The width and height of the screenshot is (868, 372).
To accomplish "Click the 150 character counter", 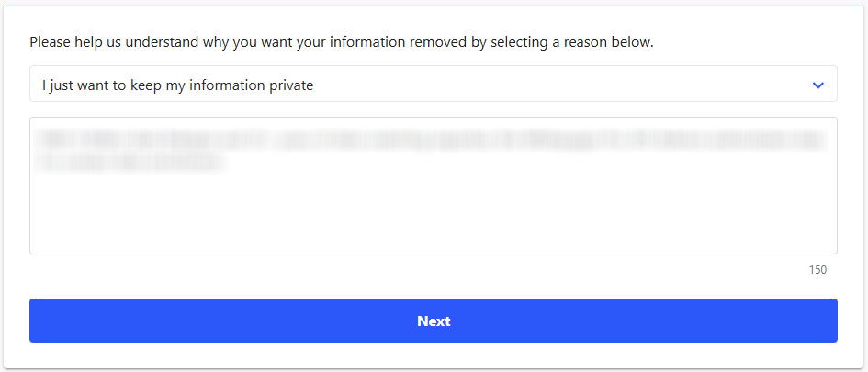I will (x=817, y=270).
